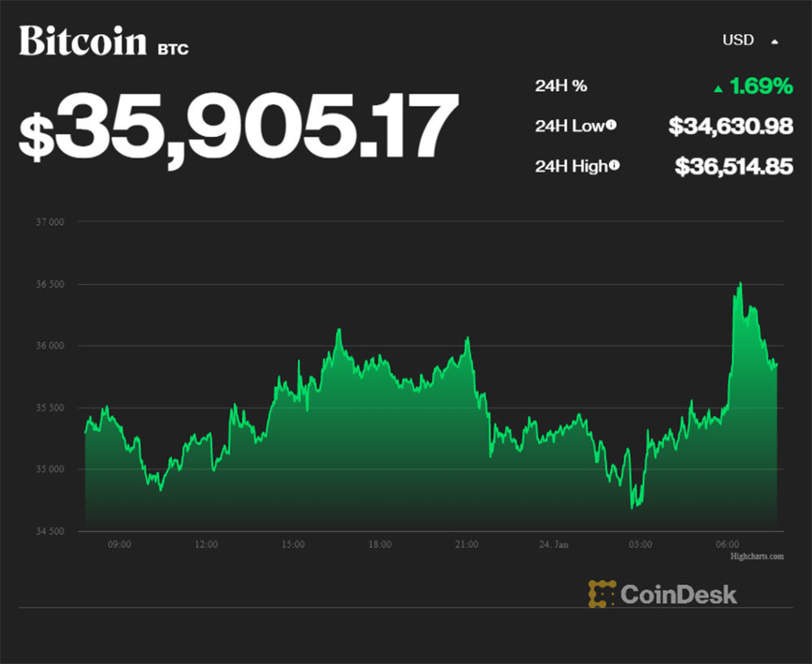
Task: Click the green up-triangle beside 1.69%
Action: click(718, 88)
